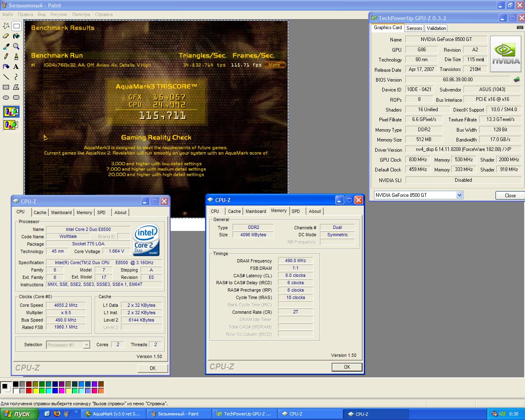Launch Firefox from the quick launch bar
525x420 pixels.
coord(57,414)
